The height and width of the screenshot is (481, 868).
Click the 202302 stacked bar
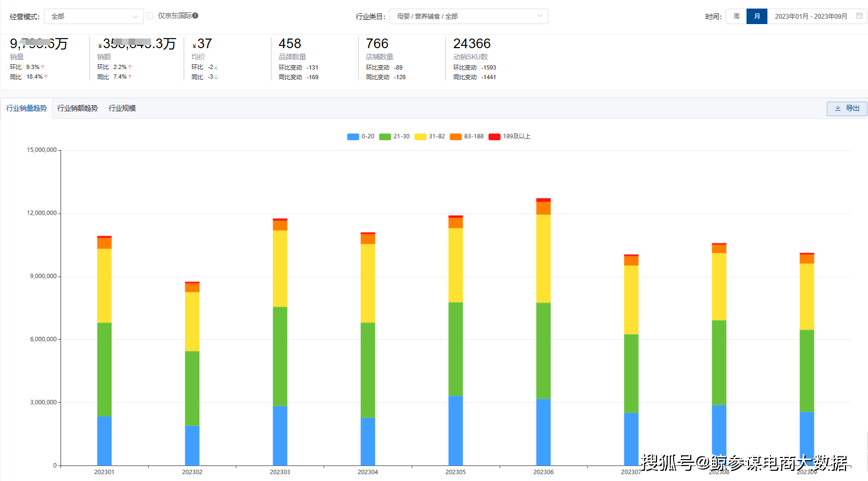point(192,373)
